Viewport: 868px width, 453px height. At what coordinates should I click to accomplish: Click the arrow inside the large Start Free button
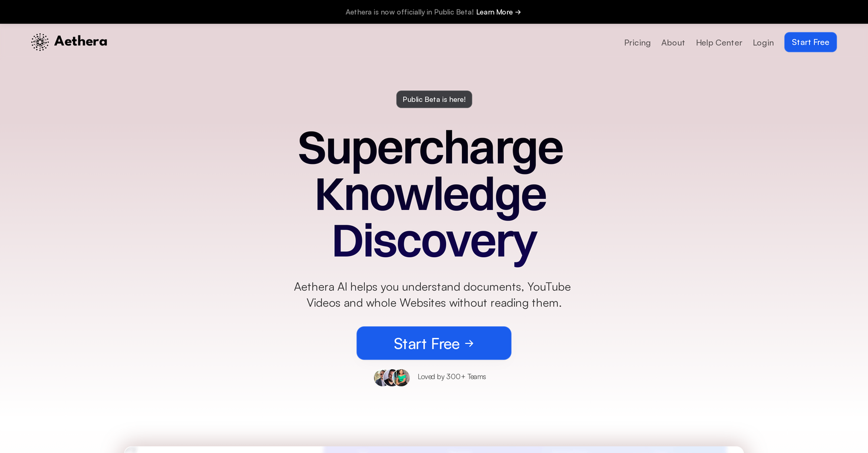469,343
